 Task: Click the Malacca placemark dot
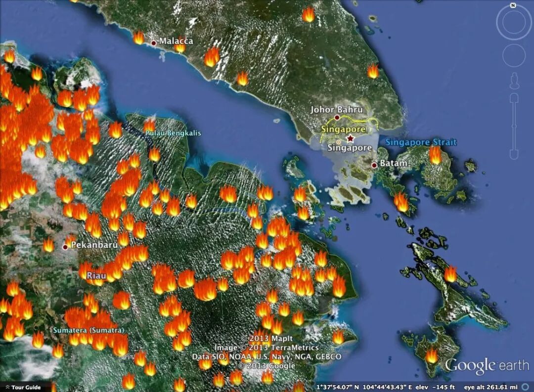(x=154, y=43)
